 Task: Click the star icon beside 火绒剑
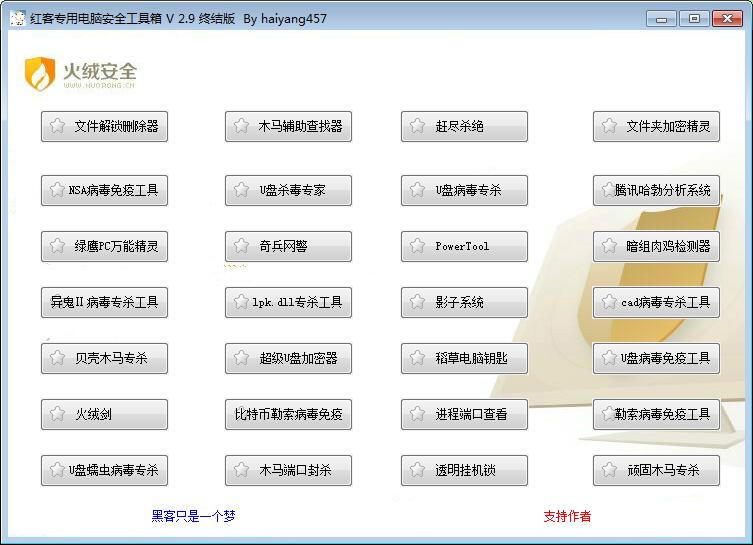[57, 414]
